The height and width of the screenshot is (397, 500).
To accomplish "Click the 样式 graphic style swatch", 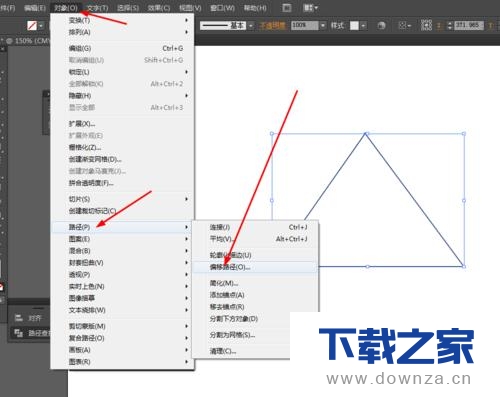I will coord(354,26).
